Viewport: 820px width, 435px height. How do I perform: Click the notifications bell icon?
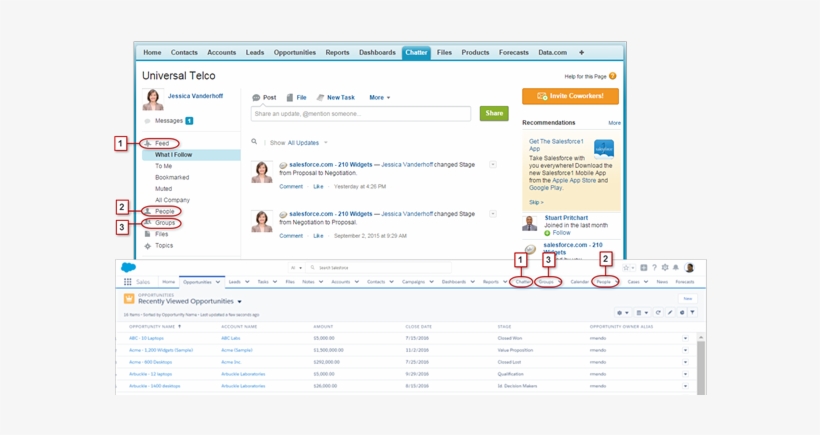pyautogui.click(x=676, y=268)
